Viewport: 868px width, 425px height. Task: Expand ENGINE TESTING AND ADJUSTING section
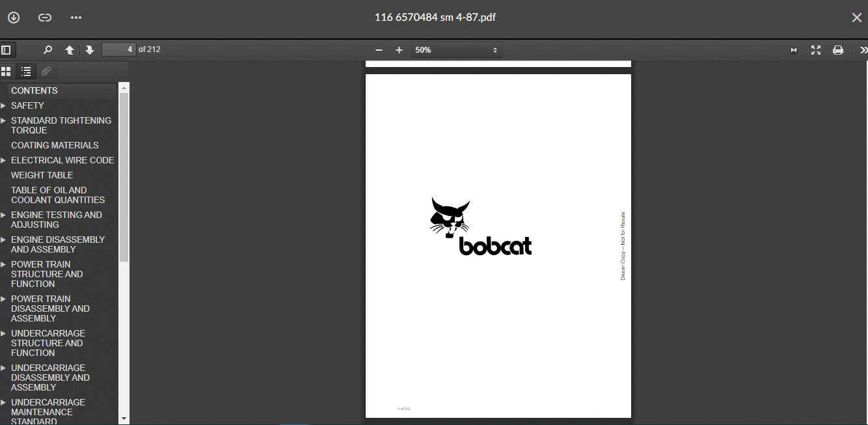(x=3, y=215)
